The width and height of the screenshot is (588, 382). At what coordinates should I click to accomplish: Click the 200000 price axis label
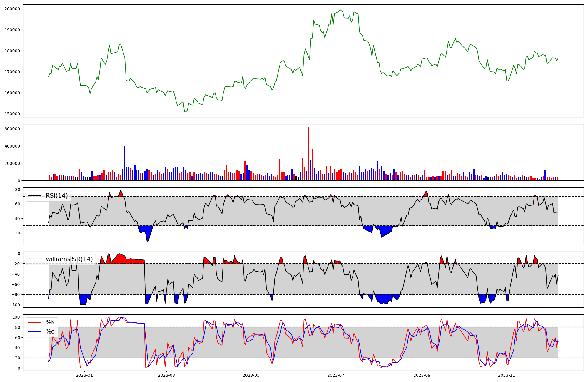coord(12,9)
